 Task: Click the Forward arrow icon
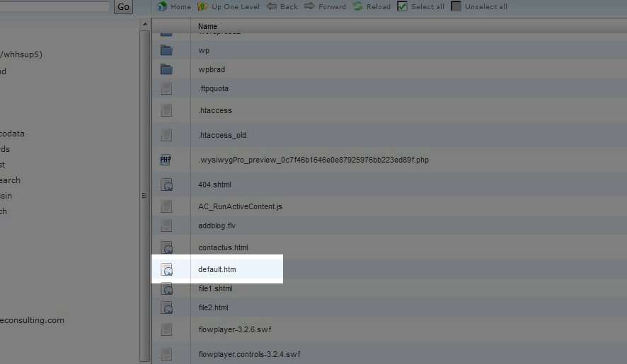tap(309, 6)
